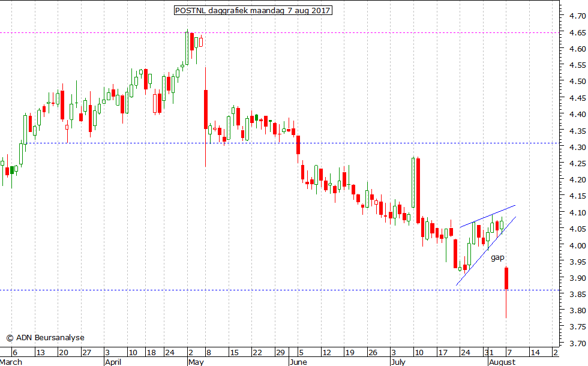Click date label 27 under March

point(86,353)
